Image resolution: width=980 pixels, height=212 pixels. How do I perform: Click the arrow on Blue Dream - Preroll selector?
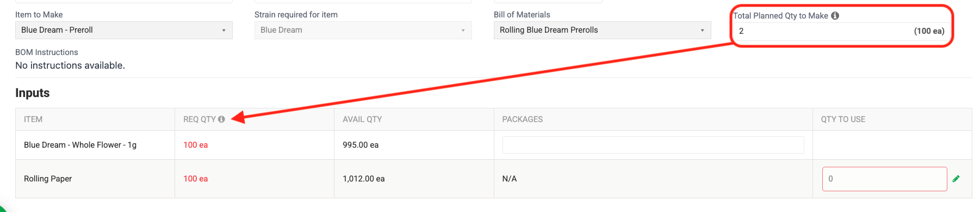coord(224,31)
